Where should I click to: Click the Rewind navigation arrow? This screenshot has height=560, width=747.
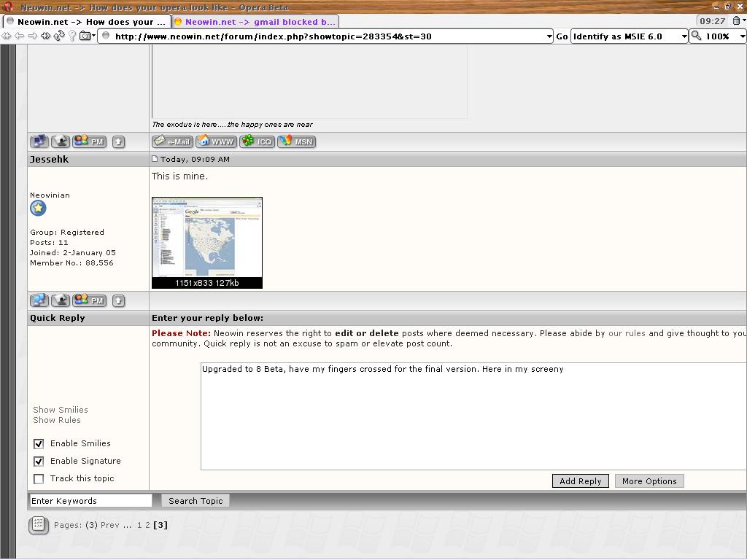pyautogui.click(x=6, y=36)
